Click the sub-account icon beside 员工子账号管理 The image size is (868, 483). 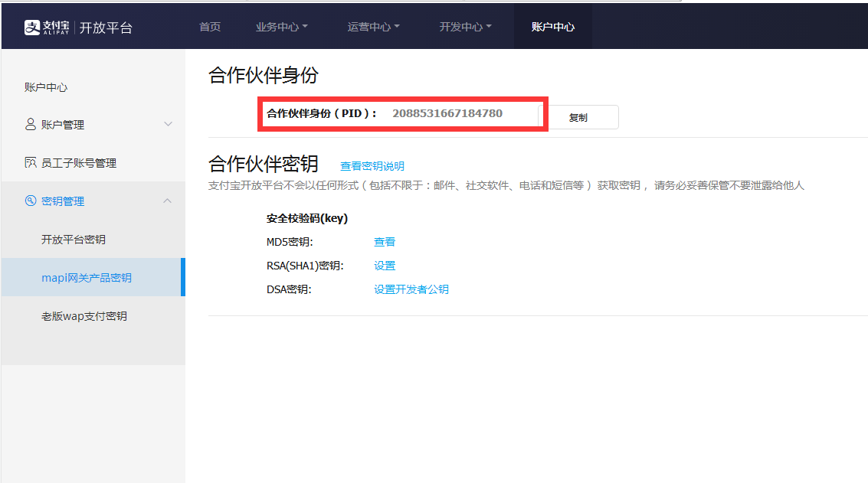[31, 162]
